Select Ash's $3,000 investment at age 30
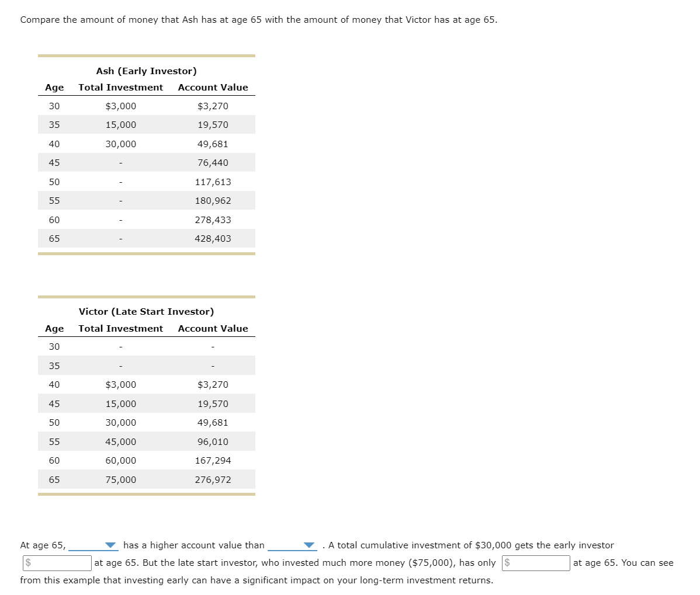 click(x=122, y=106)
